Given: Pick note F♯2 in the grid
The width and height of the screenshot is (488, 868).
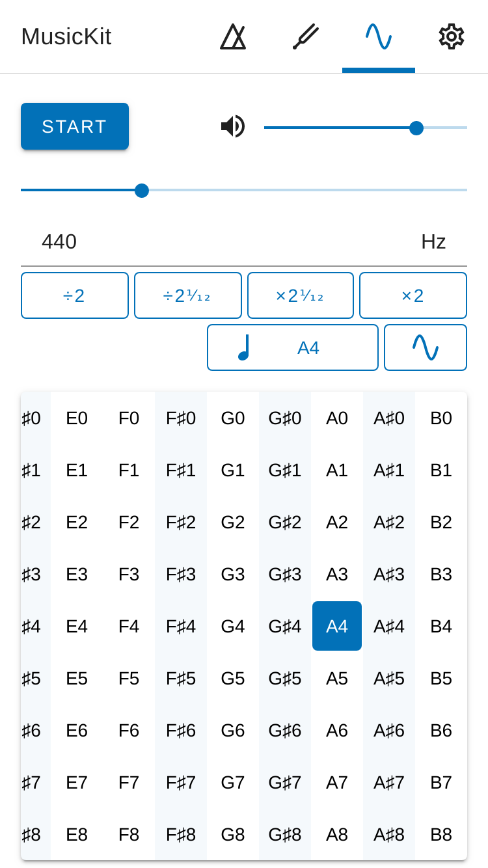Looking at the screenshot, I should click(181, 522).
